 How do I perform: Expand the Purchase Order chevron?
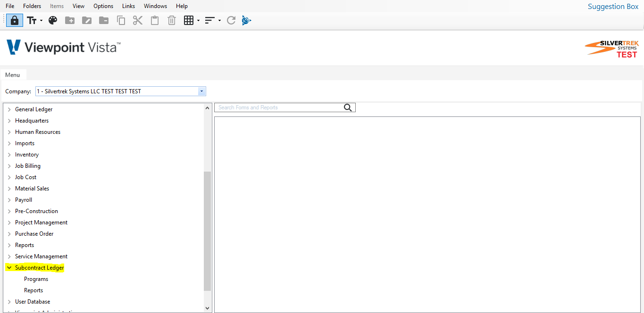[9, 234]
